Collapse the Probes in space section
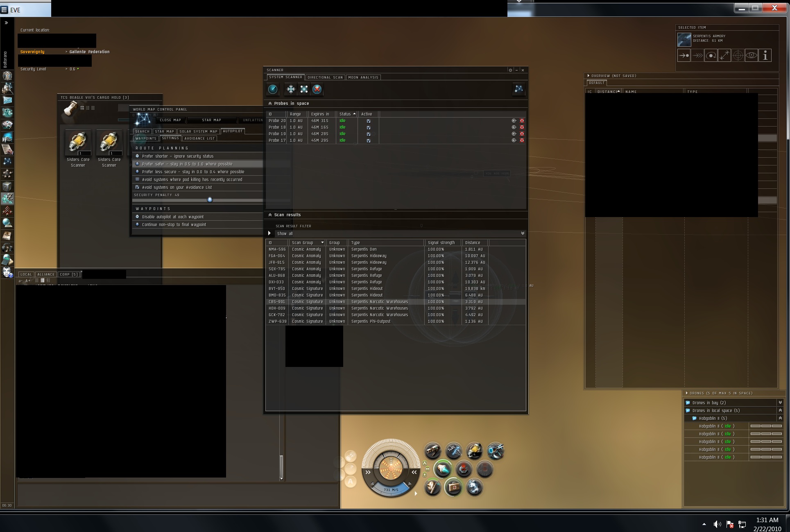 (x=270, y=104)
